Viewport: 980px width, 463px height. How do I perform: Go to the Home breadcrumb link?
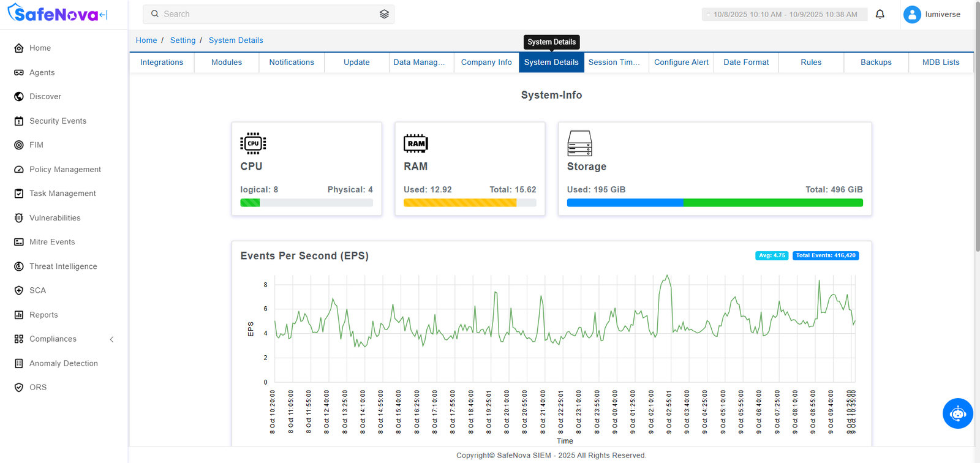[x=146, y=40]
